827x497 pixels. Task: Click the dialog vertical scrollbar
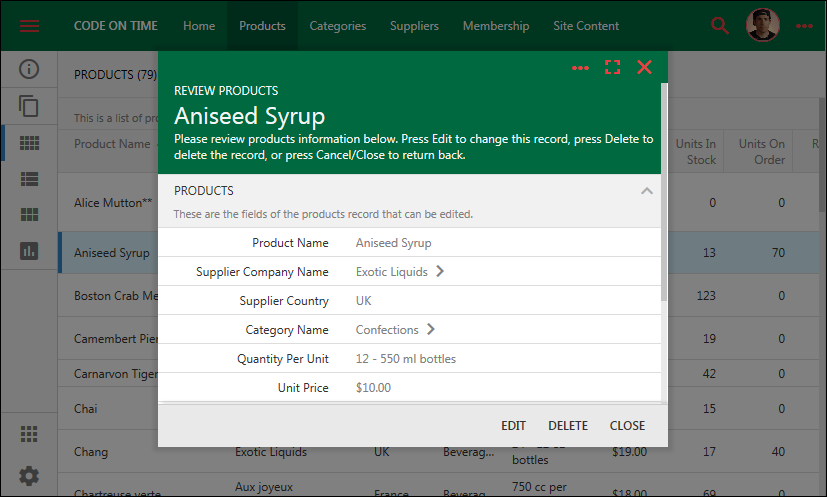click(664, 193)
